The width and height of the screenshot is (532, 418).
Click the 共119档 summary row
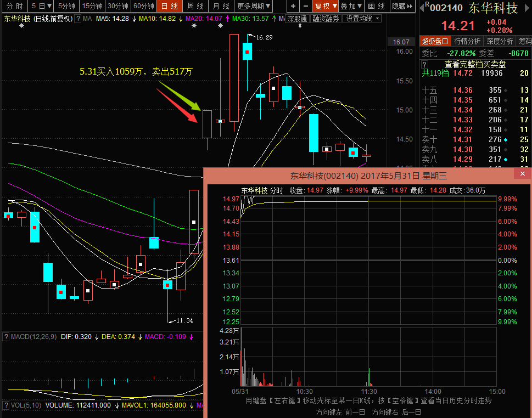[475, 73]
